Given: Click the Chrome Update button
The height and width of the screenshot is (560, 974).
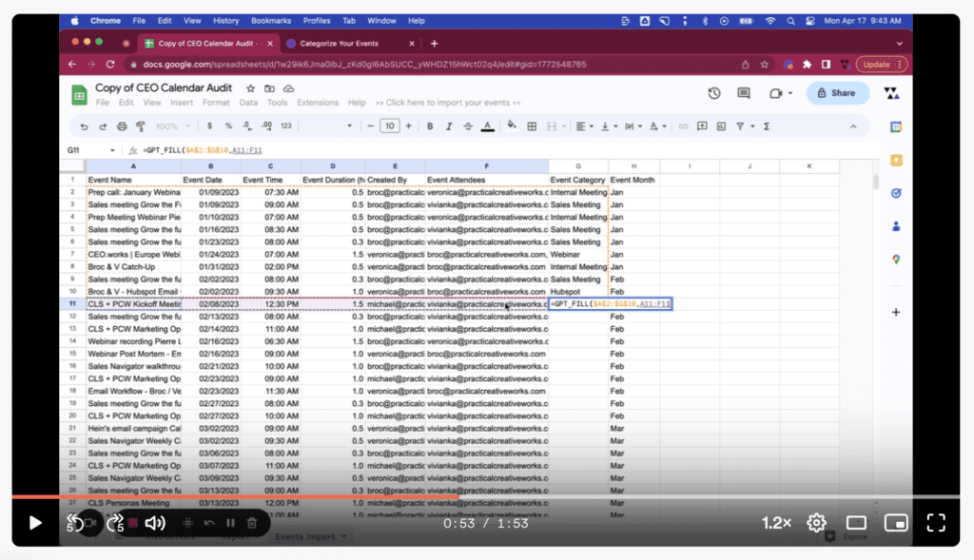Looking at the screenshot, I should 882,64.
